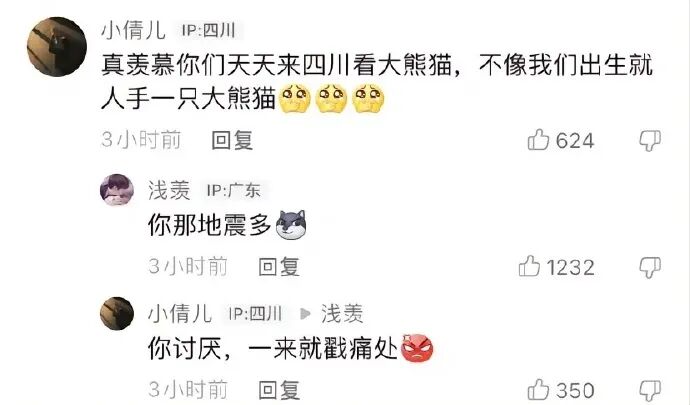Reply to the comment 你讨厌，一来就戳痛处
Viewport: 690px width, 405px height.
[279, 390]
